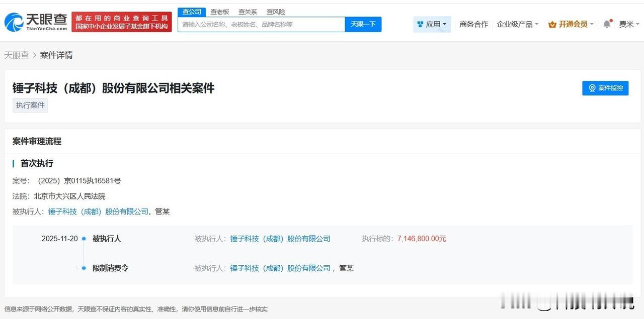The image size is (644, 319).
Task: Click the court name 北京市大兴区人民法院
Action: [x=69, y=196]
